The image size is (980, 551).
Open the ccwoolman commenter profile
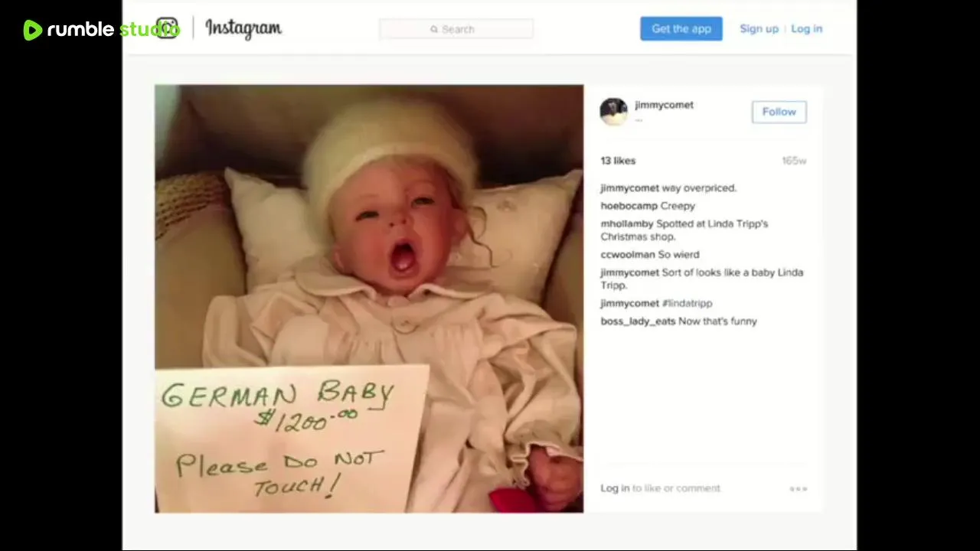[628, 254]
